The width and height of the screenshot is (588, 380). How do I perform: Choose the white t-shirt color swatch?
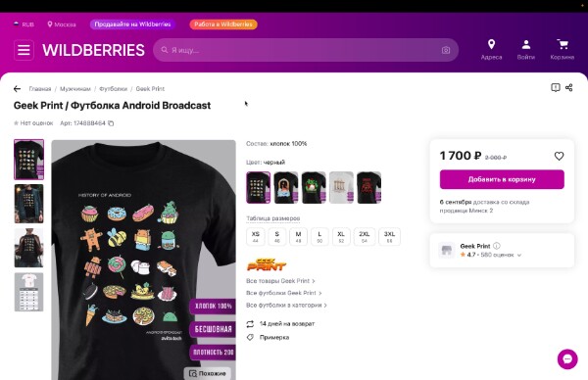(x=341, y=188)
